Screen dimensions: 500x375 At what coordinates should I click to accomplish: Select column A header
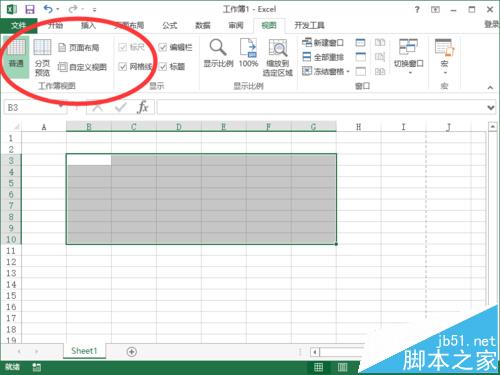click(x=44, y=127)
